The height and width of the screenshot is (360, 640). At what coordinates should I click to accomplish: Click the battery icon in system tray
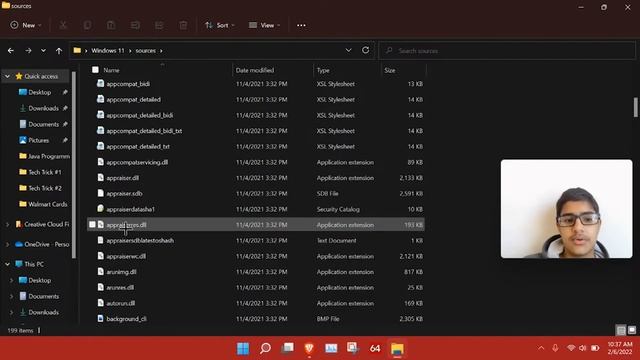(595, 348)
